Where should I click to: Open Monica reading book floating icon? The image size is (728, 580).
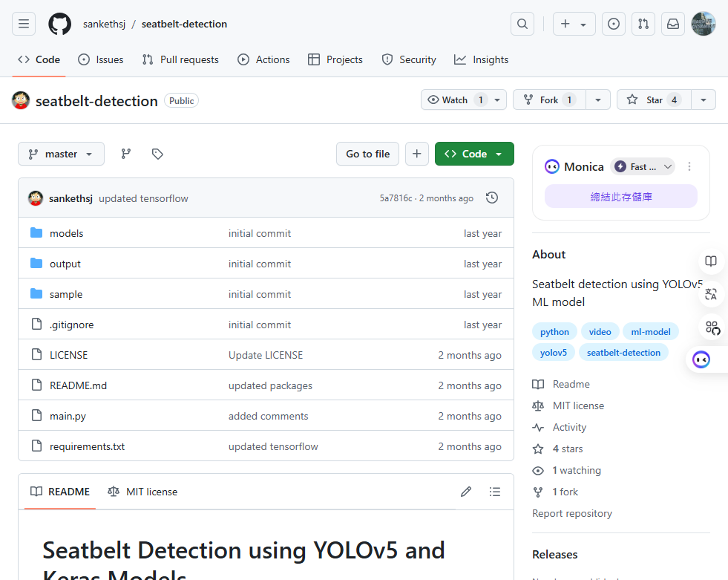click(x=711, y=261)
